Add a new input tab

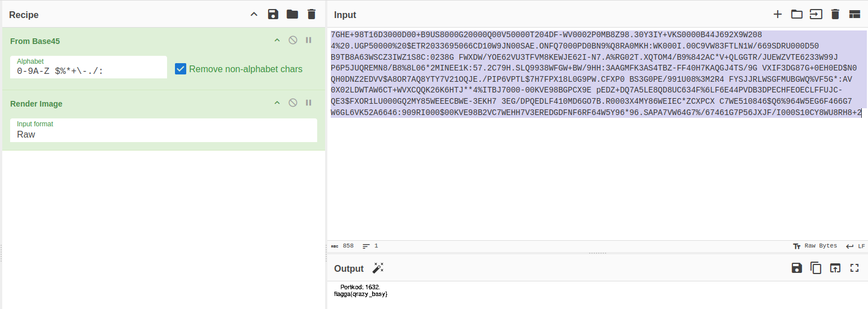[x=778, y=15]
